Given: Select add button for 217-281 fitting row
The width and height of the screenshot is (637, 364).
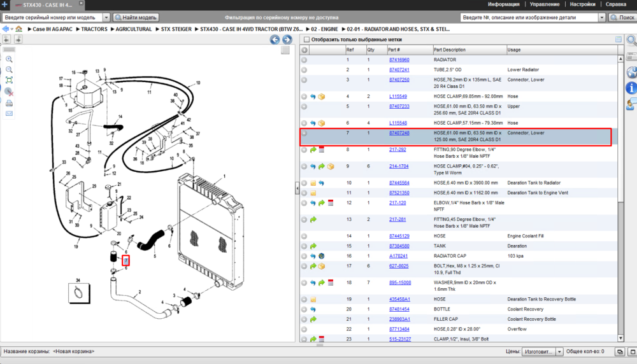Looking at the screenshot, I should click(304, 220).
